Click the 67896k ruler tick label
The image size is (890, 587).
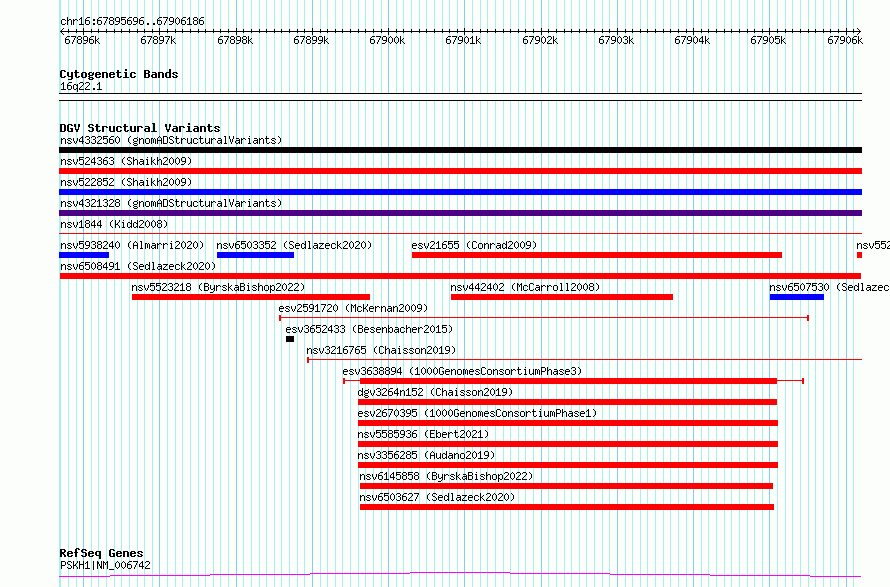point(82,40)
